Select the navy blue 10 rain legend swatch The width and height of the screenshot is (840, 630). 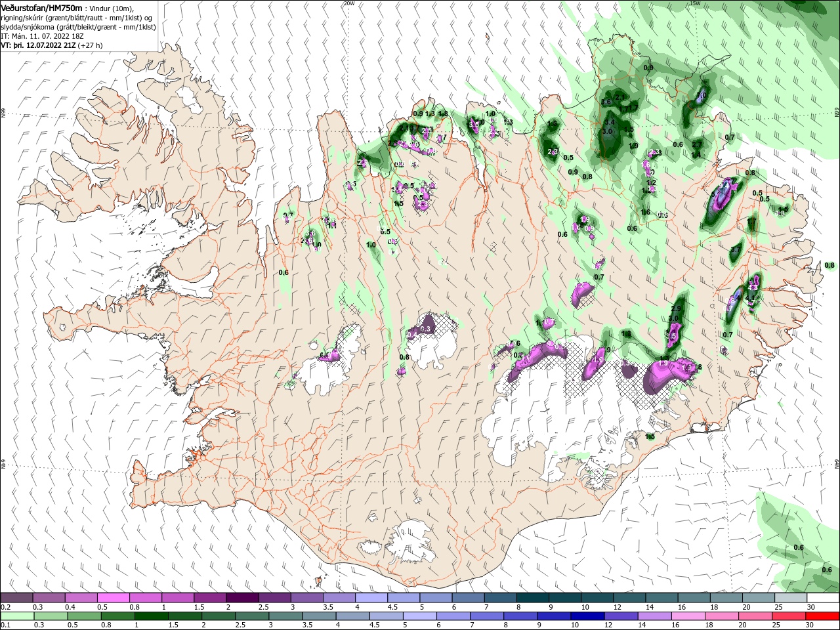coord(588,616)
